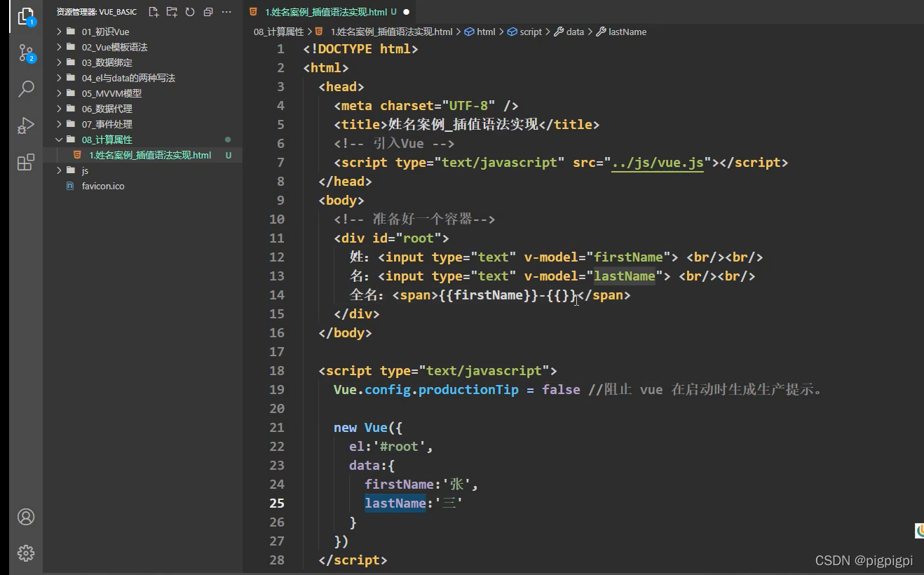
Task: Click meta charset="UTF-8" on line 4
Action: tap(426, 106)
